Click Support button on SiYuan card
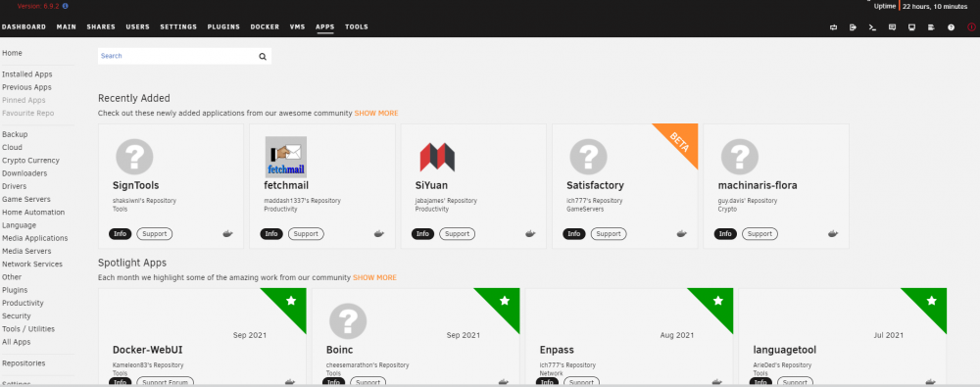Image resolution: width=980 pixels, height=387 pixels. tap(457, 234)
